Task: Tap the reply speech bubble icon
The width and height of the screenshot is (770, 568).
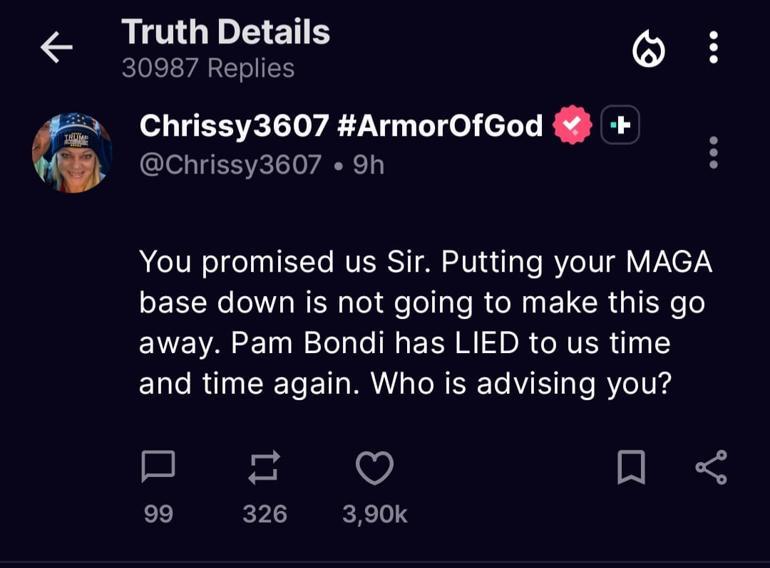Action: [158, 467]
